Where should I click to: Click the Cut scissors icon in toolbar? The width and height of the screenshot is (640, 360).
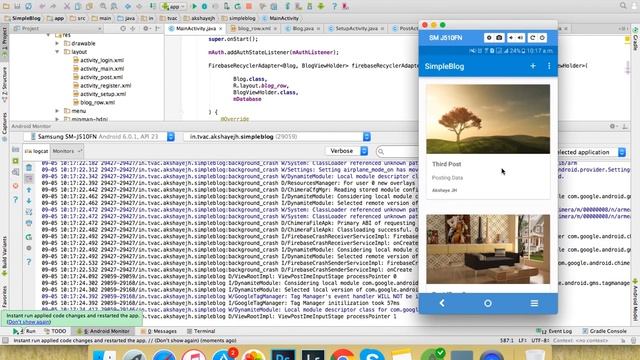[x=67, y=6]
